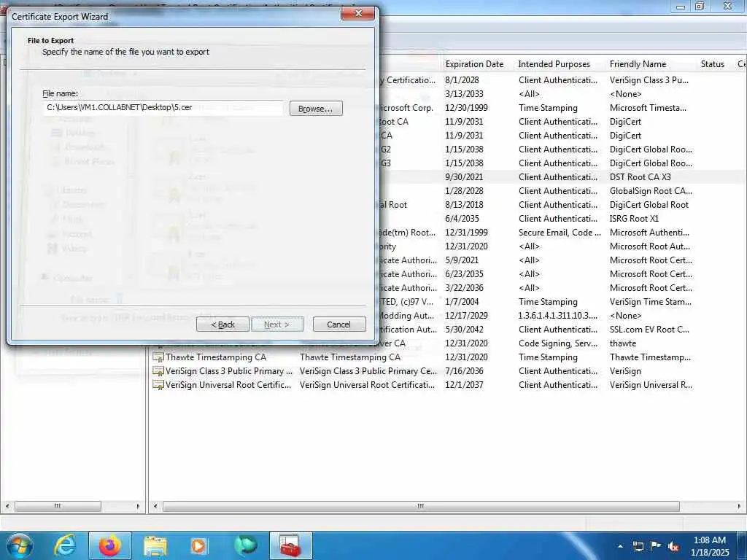747x560 pixels.
Task: Click the Browse... button
Action: click(x=316, y=109)
